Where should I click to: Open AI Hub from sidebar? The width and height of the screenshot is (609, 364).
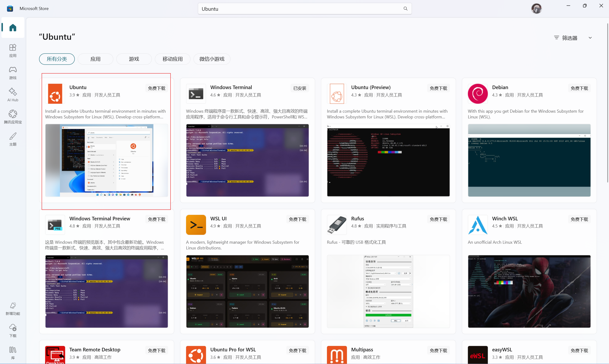[13, 95]
